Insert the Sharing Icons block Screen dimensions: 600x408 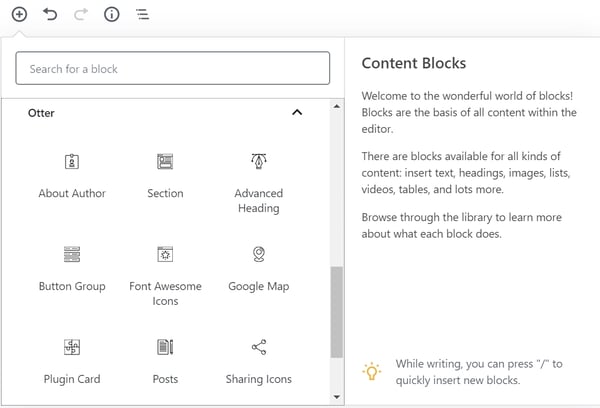258,361
